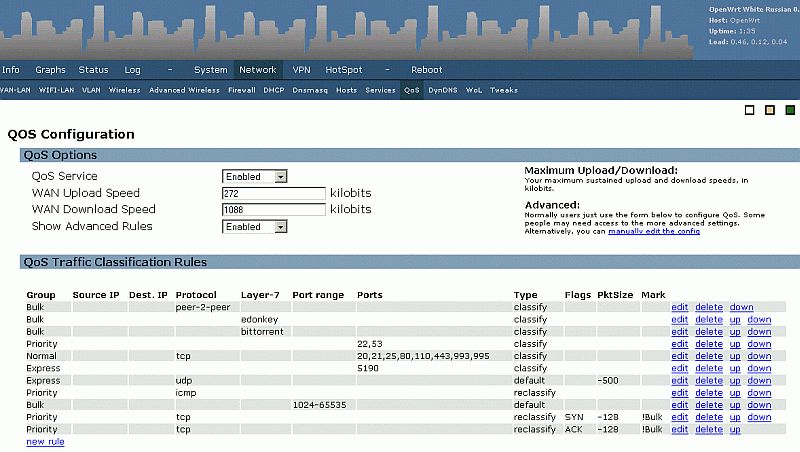This screenshot has width=800, height=452.
Task: Move the edonkey rule up
Action: click(x=735, y=319)
